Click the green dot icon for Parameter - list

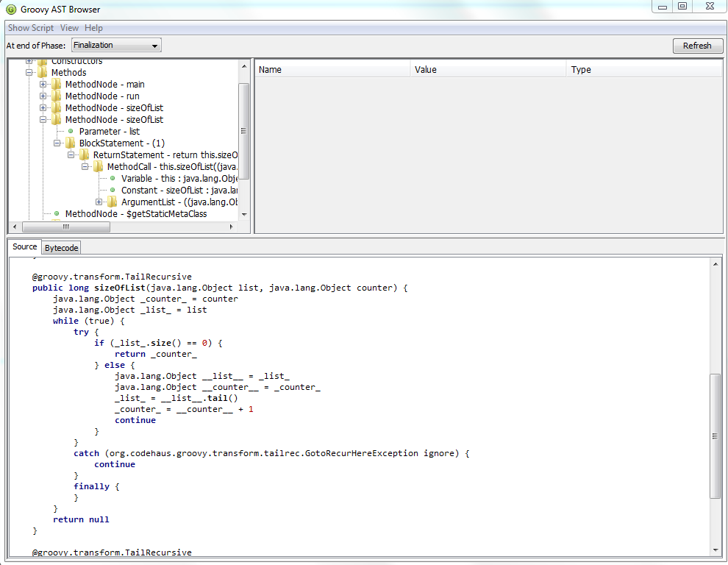click(x=71, y=132)
